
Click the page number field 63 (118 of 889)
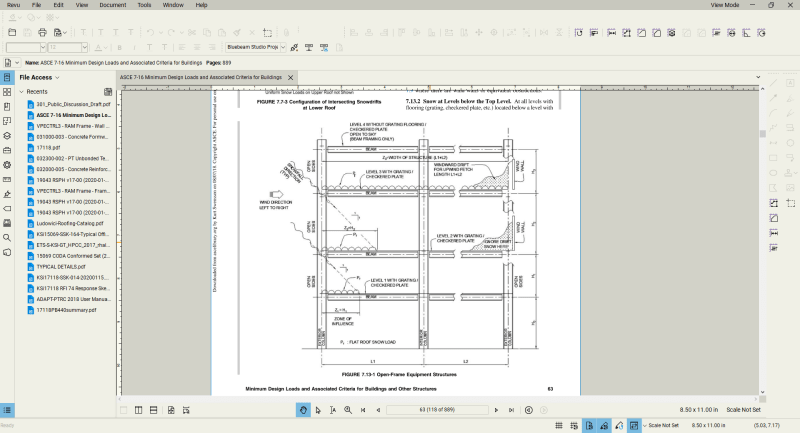point(437,410)
